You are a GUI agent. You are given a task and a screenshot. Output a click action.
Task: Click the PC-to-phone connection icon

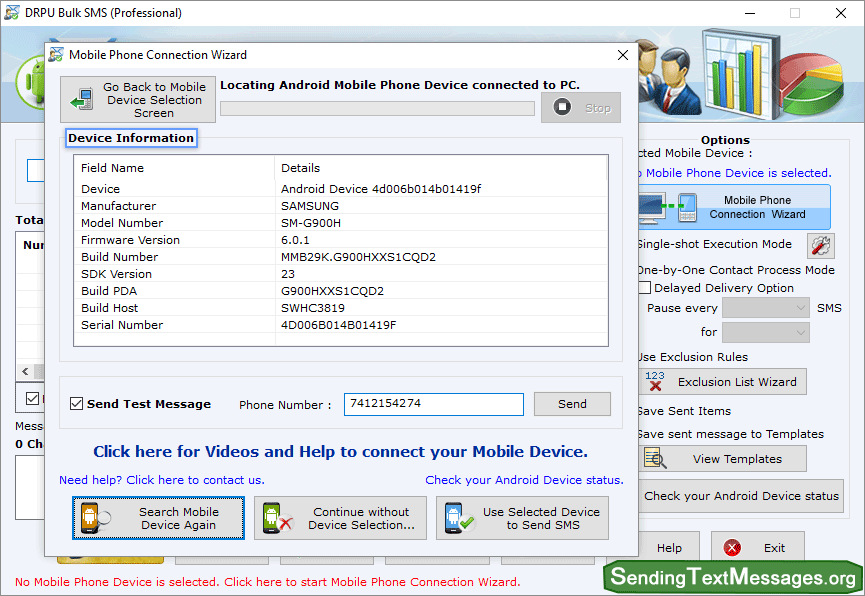(x=669, y=207)
